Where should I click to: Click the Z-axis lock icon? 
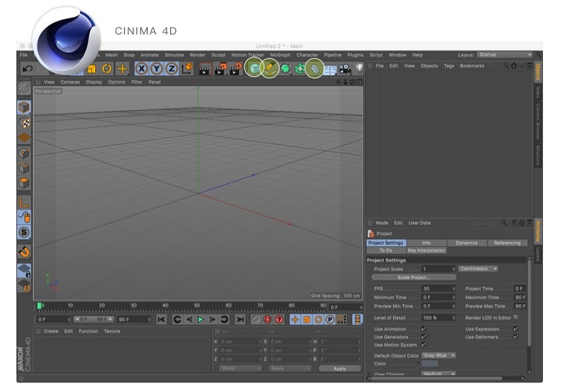[171, 69]
